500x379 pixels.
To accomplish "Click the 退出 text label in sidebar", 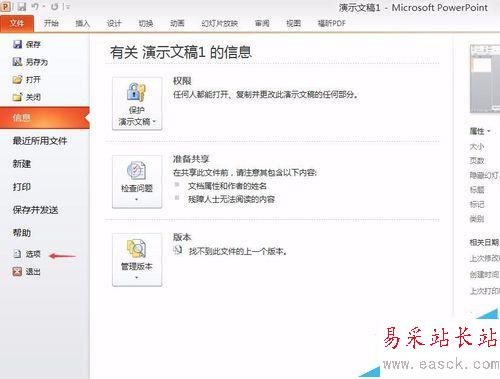I will click(33, 272).
